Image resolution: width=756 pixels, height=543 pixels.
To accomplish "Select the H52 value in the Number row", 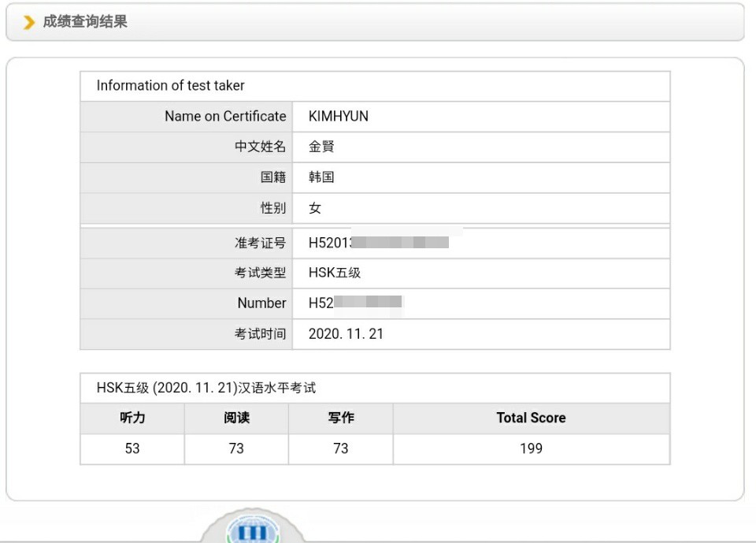I will tap(355, 303).
